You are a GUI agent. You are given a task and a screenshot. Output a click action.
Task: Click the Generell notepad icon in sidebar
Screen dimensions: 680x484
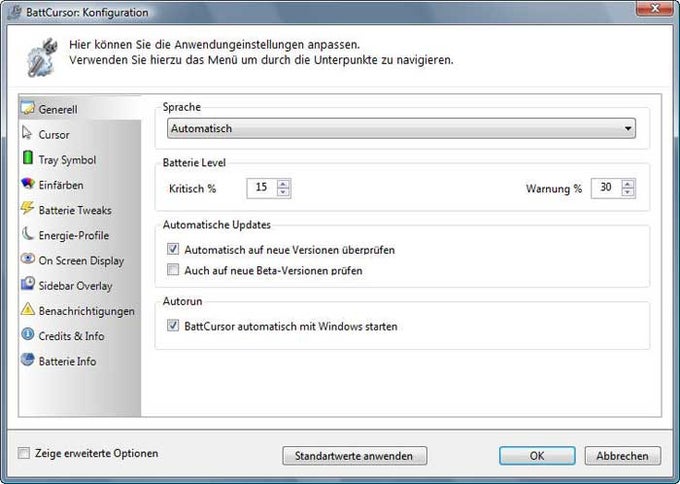pos(27,108)
